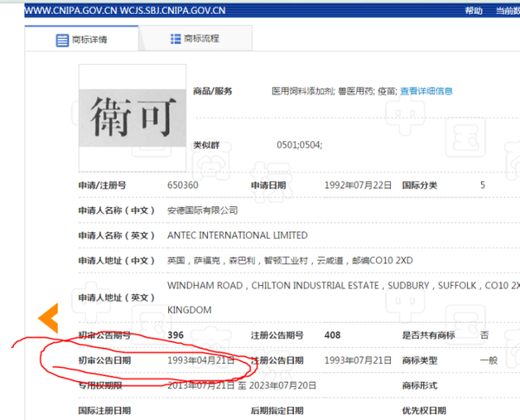Click the 类似群 label

coord(206,145)
